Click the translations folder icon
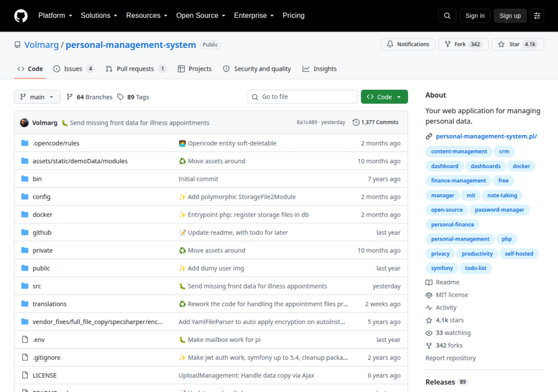558x392 pixels. pos(25,303)
